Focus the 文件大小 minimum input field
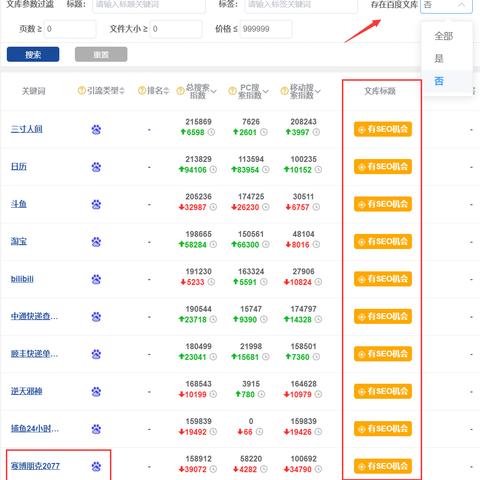The image size is (480, 480). pyautogui.click(x=176, y=29)
